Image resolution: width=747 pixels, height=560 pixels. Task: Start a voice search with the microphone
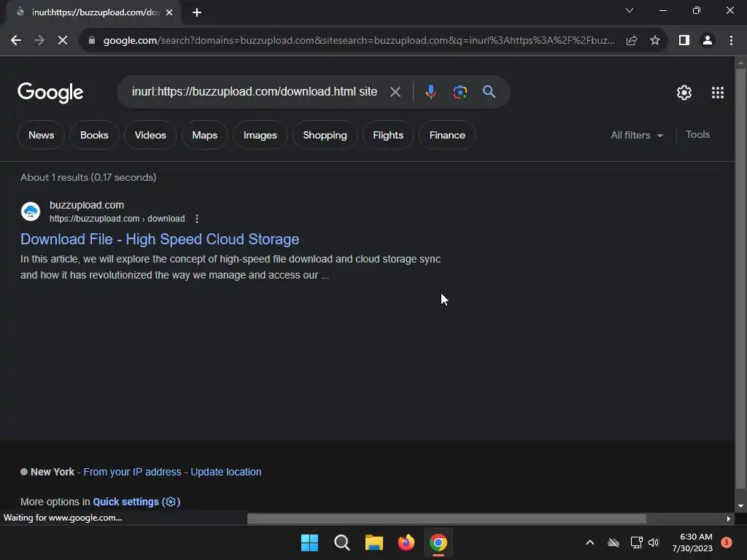click(x=430, y=92)
